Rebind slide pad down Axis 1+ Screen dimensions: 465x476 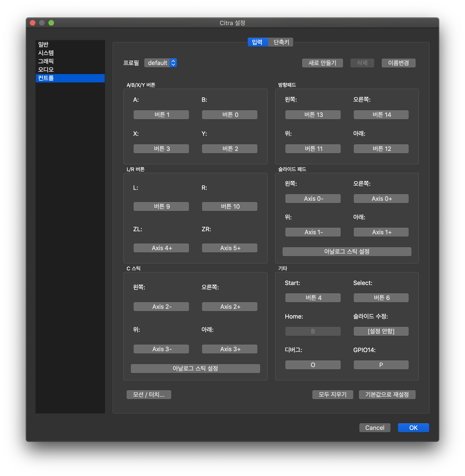tap(381, 232)
